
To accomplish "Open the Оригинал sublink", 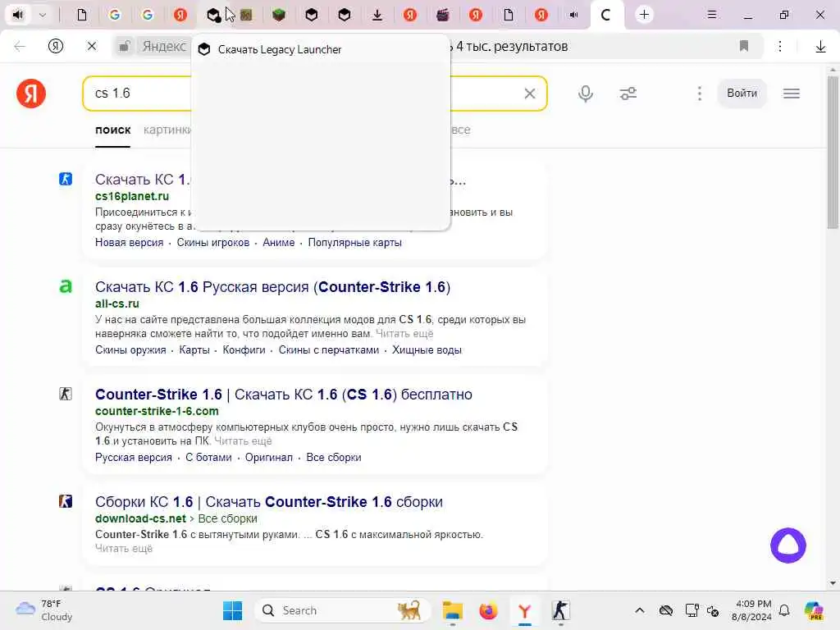I will click(269, 458).
